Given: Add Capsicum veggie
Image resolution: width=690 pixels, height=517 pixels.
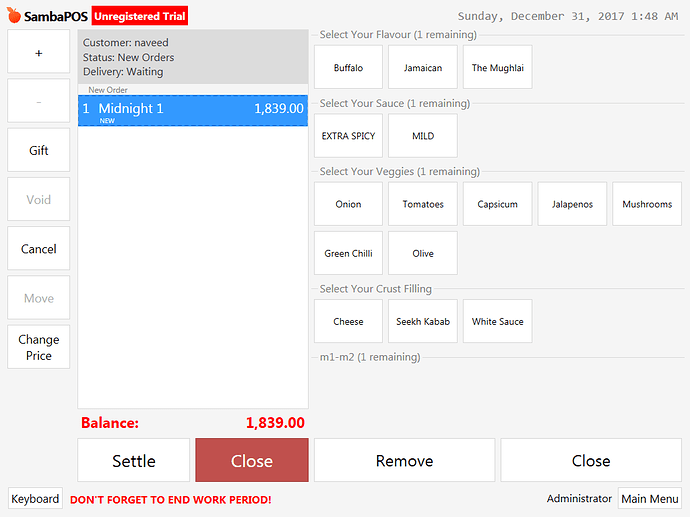Looking at the screenshot, I should pos(498,204).
